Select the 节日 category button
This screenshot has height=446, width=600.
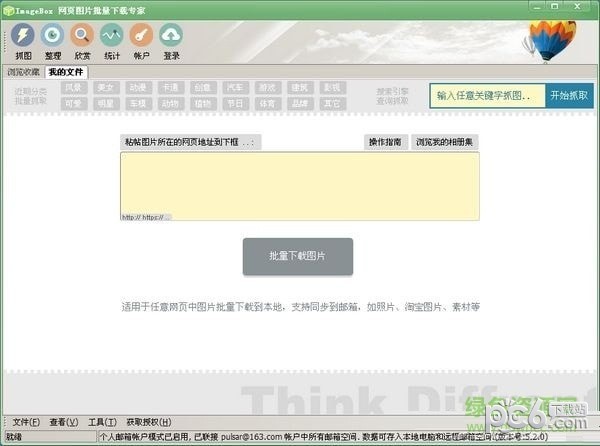(x=235, y=104)
